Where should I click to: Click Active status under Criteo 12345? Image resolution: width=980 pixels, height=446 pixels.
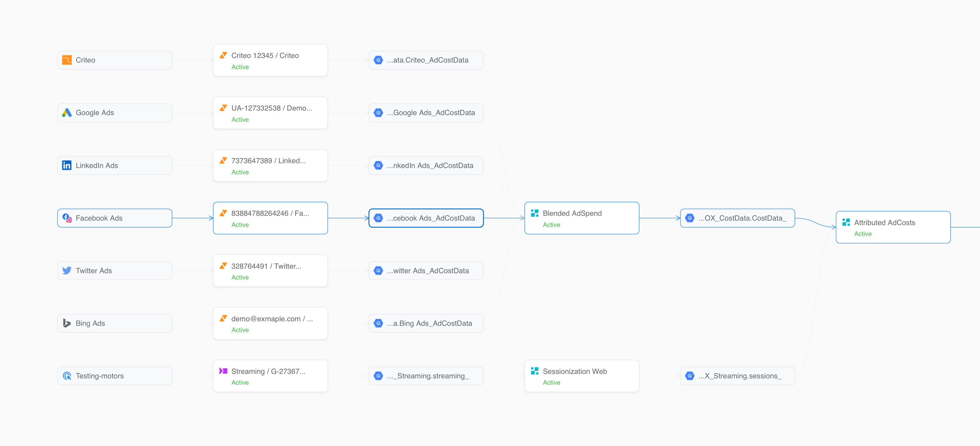pos(240,67)
